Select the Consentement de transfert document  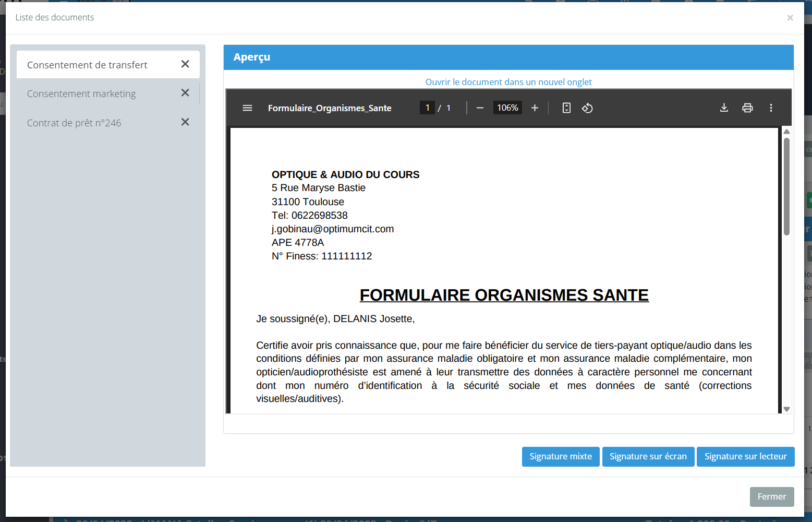click(x=108, y=65)
